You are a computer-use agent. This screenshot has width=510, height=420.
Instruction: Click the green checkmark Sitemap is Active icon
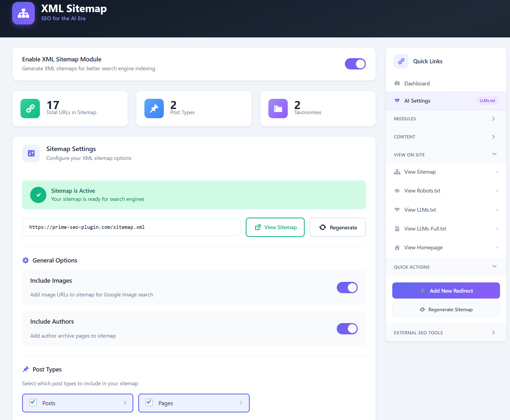(x=38, y=195)
